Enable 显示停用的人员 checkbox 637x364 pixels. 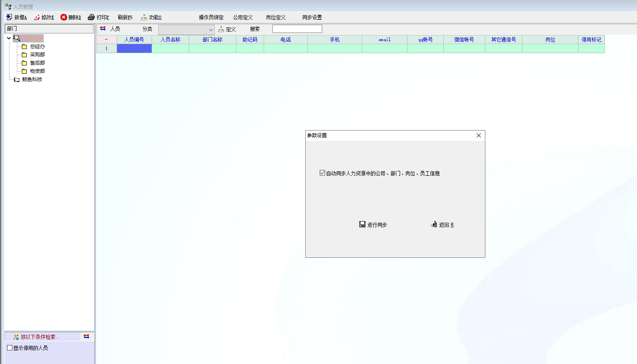point(9,348)
